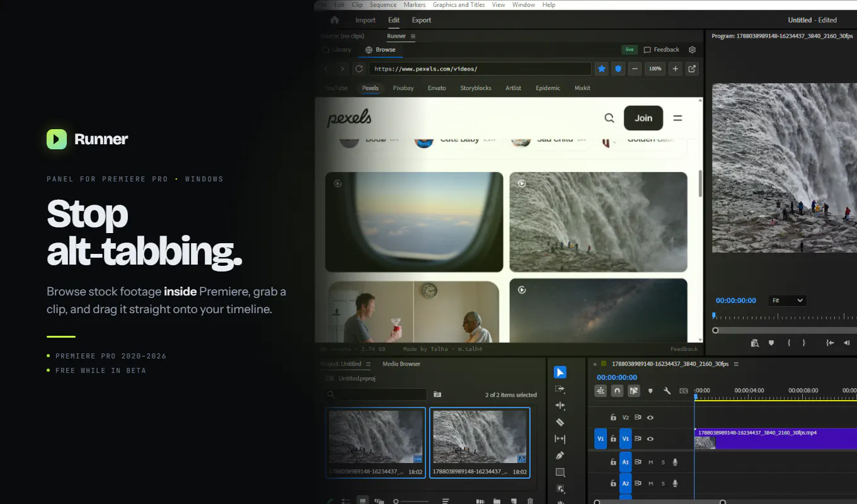The image size is (857, 504).
Task: Open the Markers menu
Action: tap(415, 4)
